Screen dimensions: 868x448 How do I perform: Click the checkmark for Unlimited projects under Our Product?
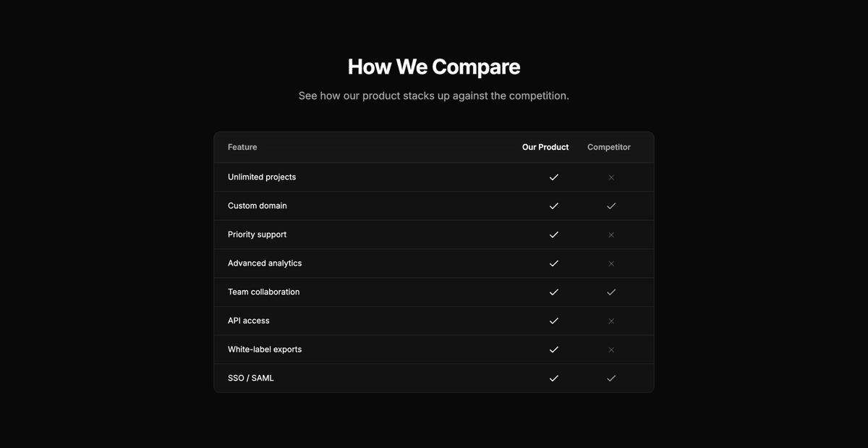coord(553,177)
